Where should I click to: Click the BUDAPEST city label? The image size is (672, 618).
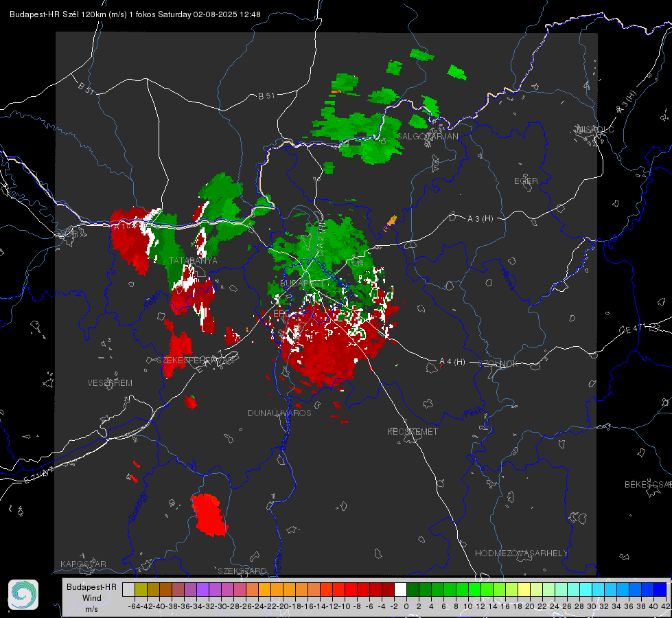(x=302, y=284)
